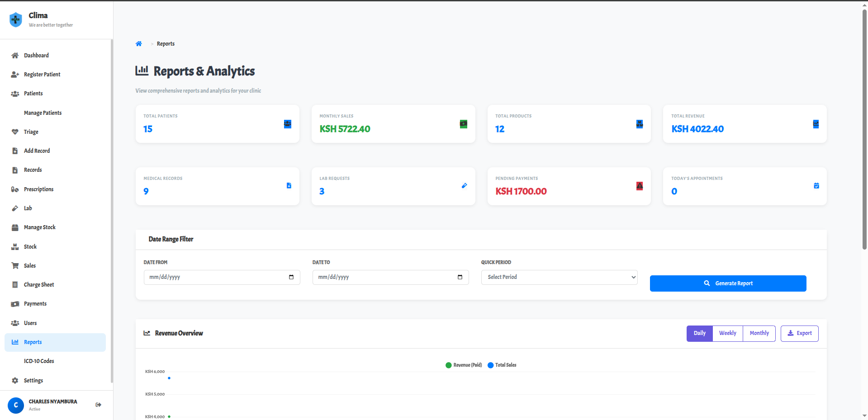This screenshot has height=420, width=868.
Task: Click the logout icon next to Charles Nyambura
Action: tap(98, 405)
